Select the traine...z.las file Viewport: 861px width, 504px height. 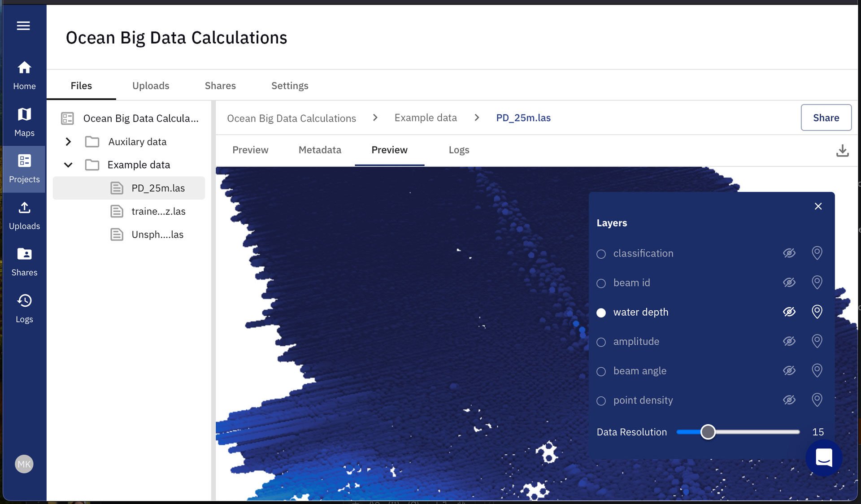point(158,211)
